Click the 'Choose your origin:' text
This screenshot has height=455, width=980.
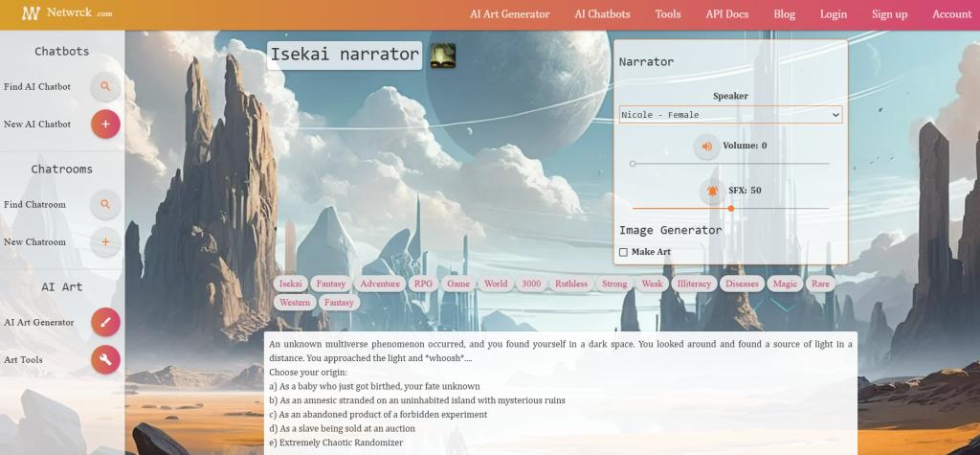pyautogui.click(x=308, y=373)
